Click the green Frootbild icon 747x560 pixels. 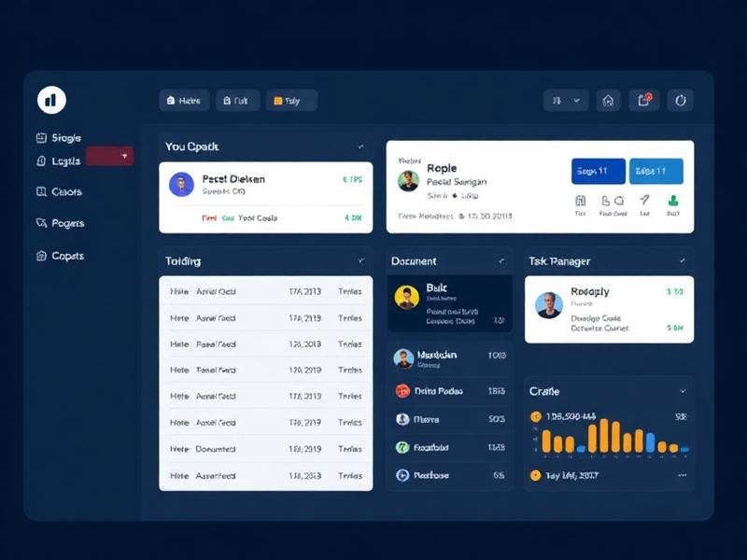coord(402,447)
